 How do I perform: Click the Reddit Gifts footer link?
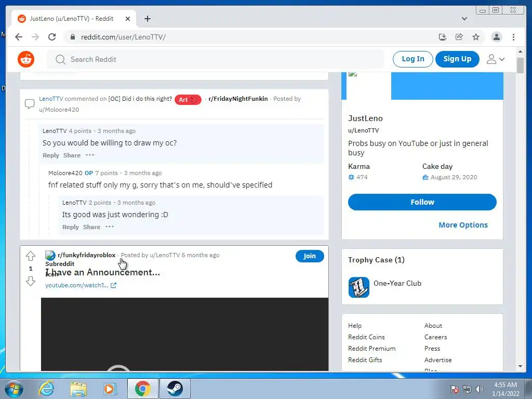pyautogui.click(x=365, y=360)
